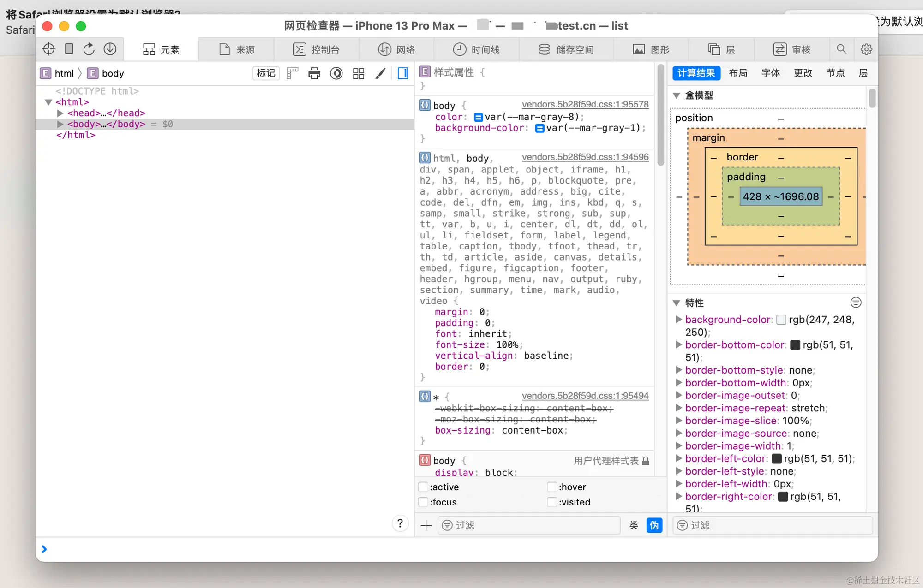Open inspector settings gear icon

[866, 49]
